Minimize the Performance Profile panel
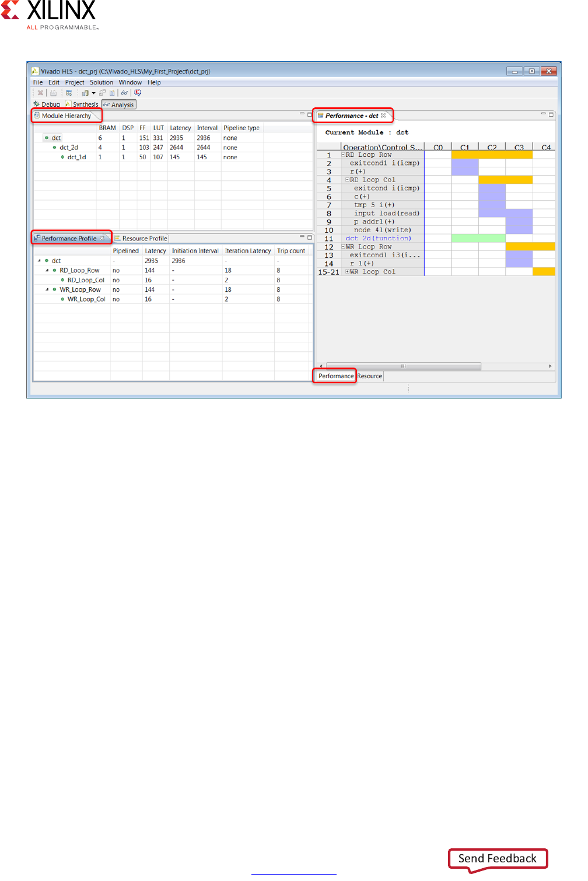Screen dimensions: 588x881 pyautogui.click(x=302, y=236)
